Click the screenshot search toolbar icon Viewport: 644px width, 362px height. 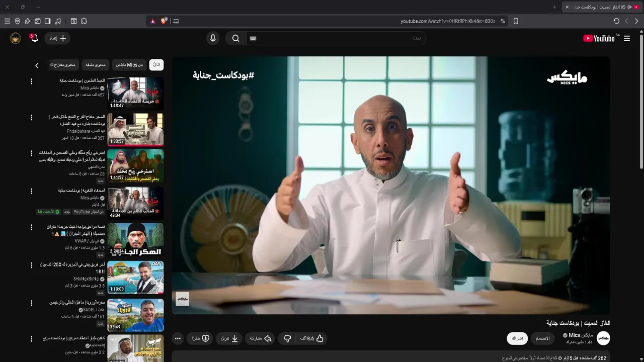tap(73, 21)
